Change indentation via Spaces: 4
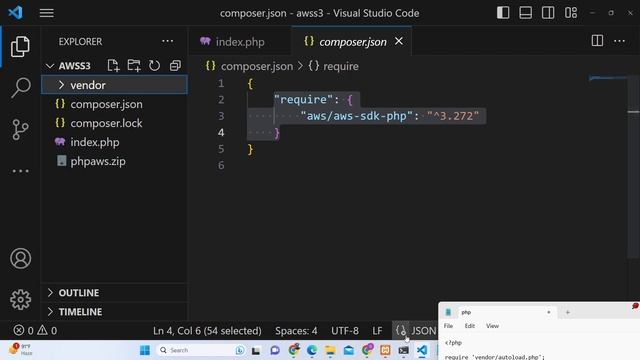 pyautogui.click(x=296, y=331)
